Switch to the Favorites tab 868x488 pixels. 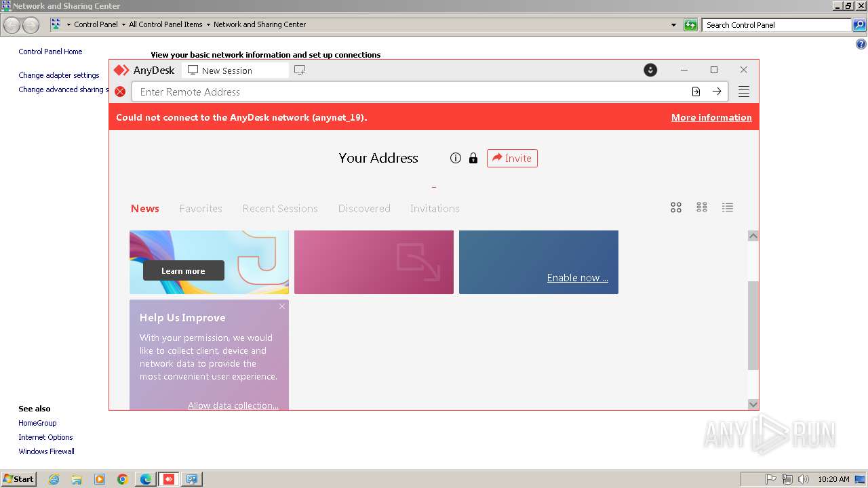click(x=201, y=208)
